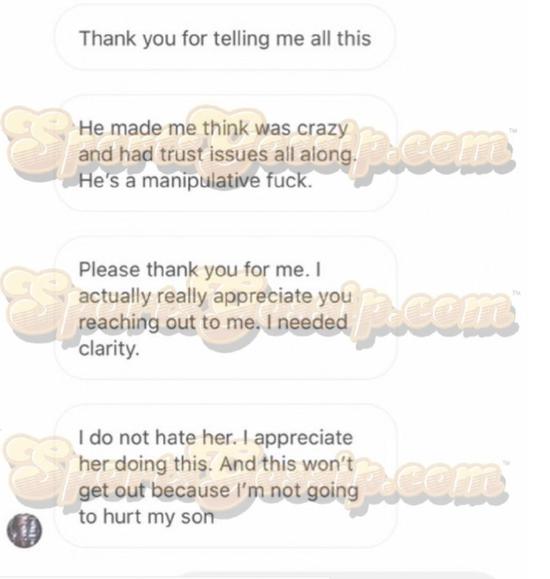This screenshot has height=579, width=550.
Task: Open the sender's profile avatar
Action: pyautogui.click(x=24, y=530)
